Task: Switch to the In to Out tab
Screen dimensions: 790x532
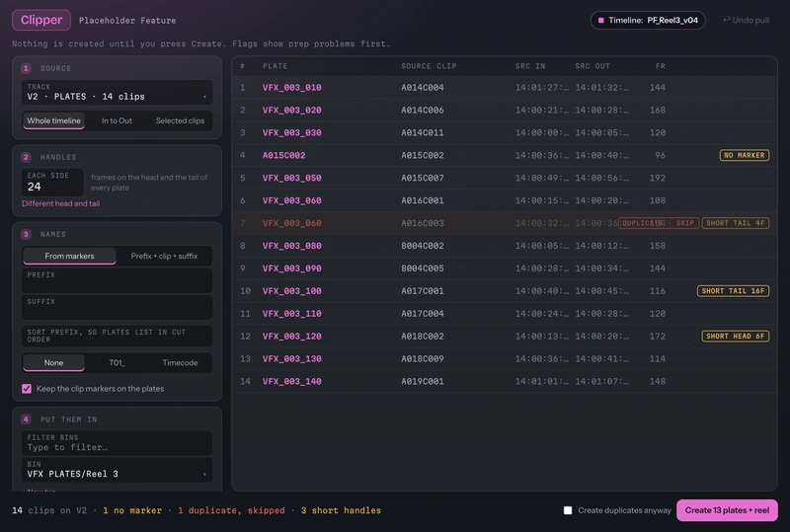Action: point(117,120)
